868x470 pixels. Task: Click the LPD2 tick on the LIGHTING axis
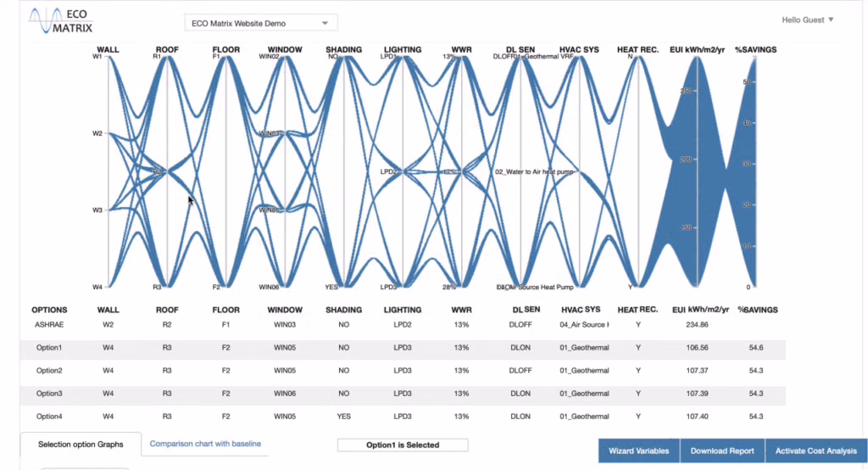[388, 172]
